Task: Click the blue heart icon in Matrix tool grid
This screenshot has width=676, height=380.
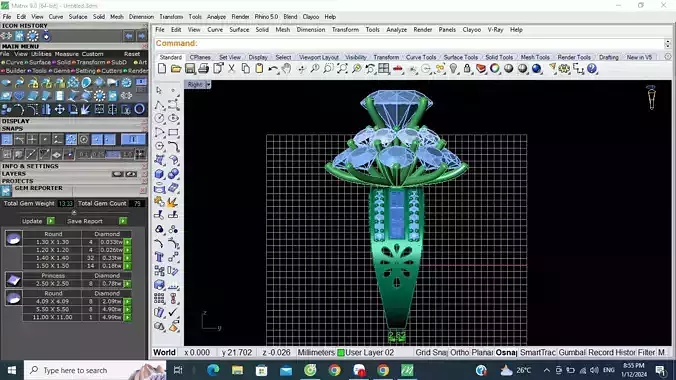Action: 19,96
